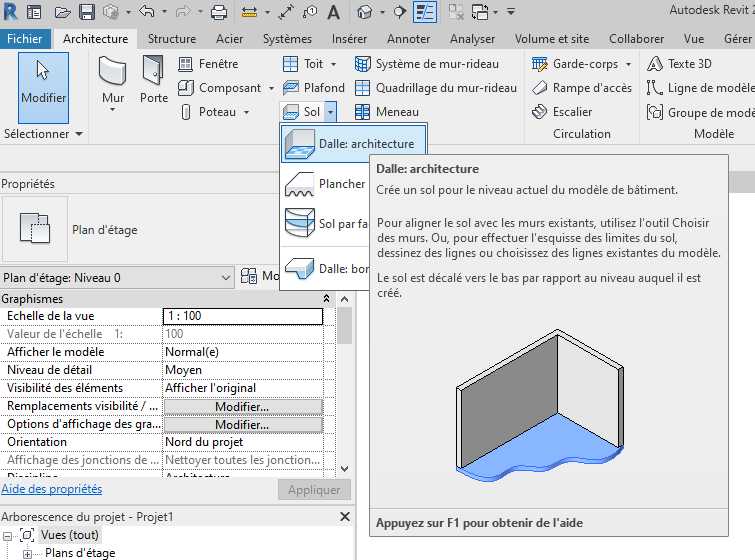
Task: Select the Mur wall tool
Action: (113, 79)
